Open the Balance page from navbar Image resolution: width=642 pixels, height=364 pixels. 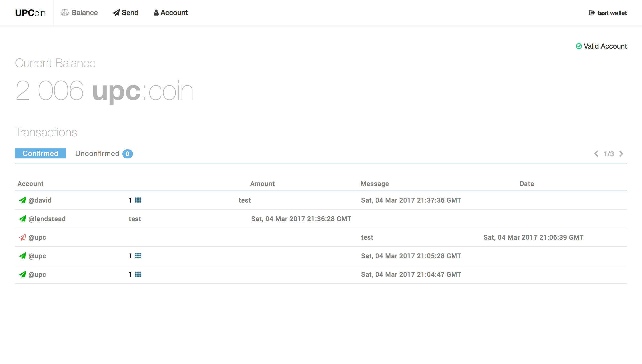coord(85,13)
